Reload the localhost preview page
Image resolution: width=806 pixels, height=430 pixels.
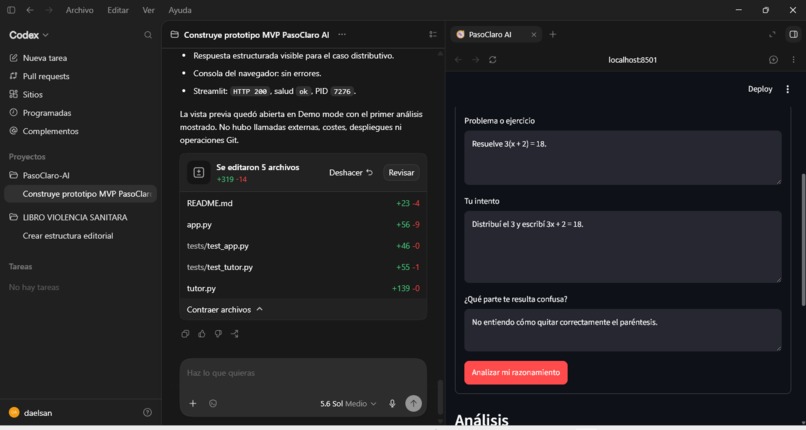pyautogui.click(x=492, y=60)
